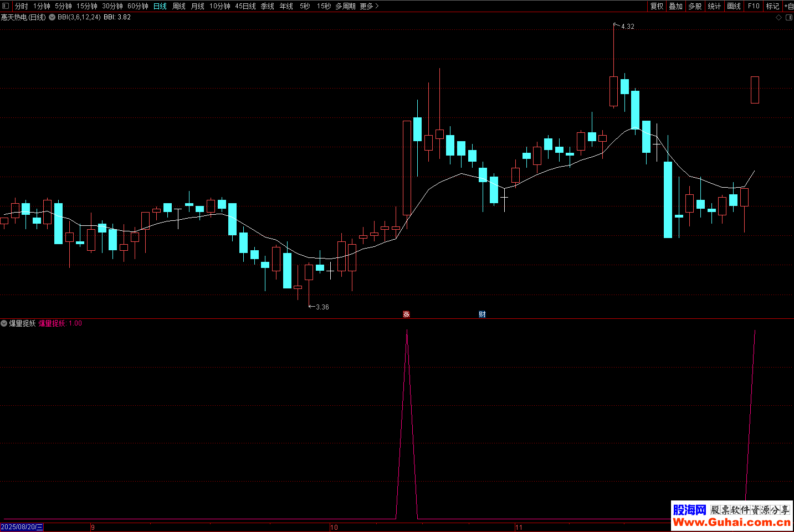Click the 2025/08/20 date label on timeline
The width and height of the screenshot is (794, 532).
(x=22, y=527)
